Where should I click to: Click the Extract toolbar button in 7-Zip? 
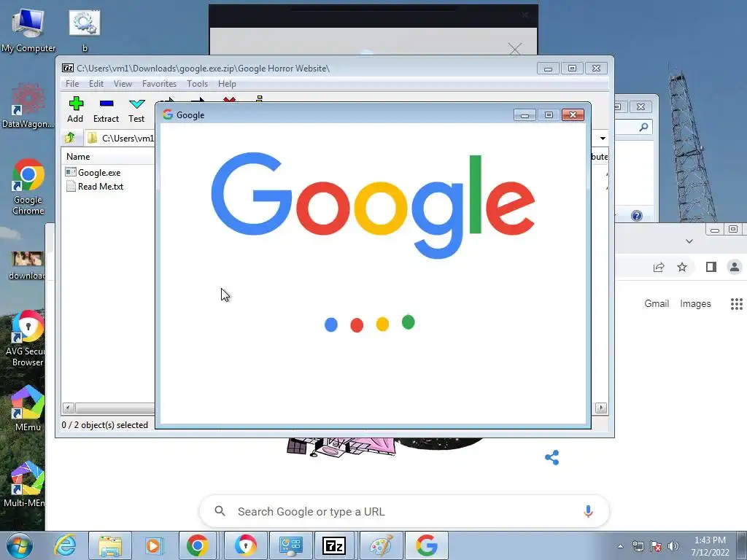pyautogui.click(x=106, y=109)
